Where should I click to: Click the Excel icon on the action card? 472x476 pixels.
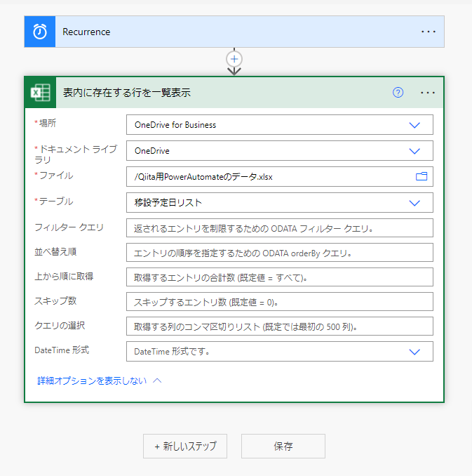41,92
